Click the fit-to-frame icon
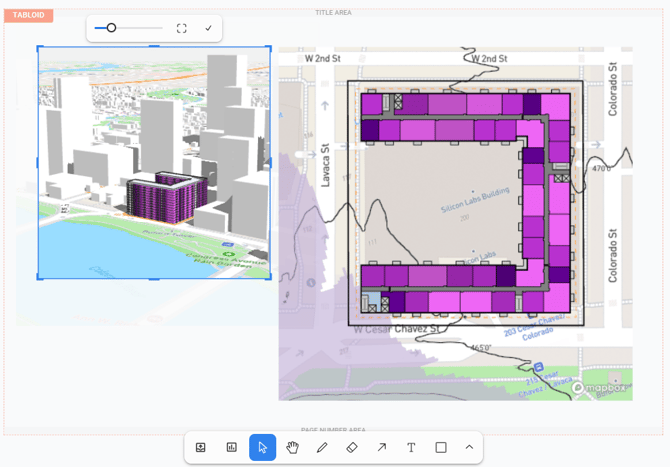Viewport: 670px width, 467px height. pos(181,28)
